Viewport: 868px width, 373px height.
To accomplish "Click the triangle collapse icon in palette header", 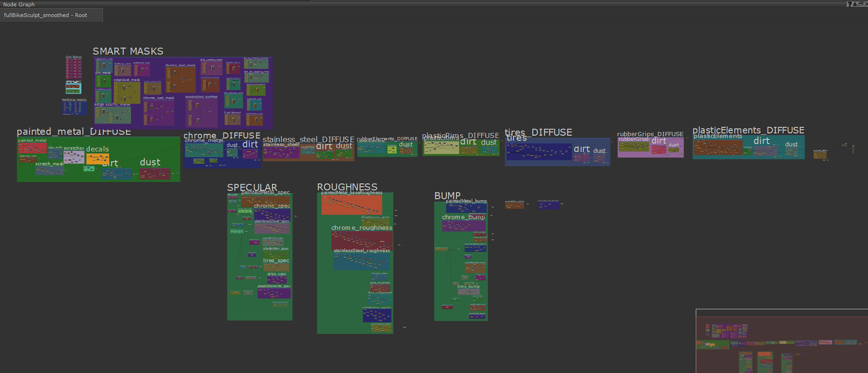I will [855, 4].
